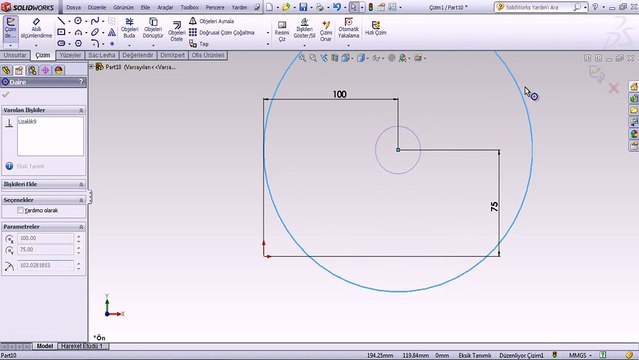Open the FeatureManager design tree tab

click(6, 70)
